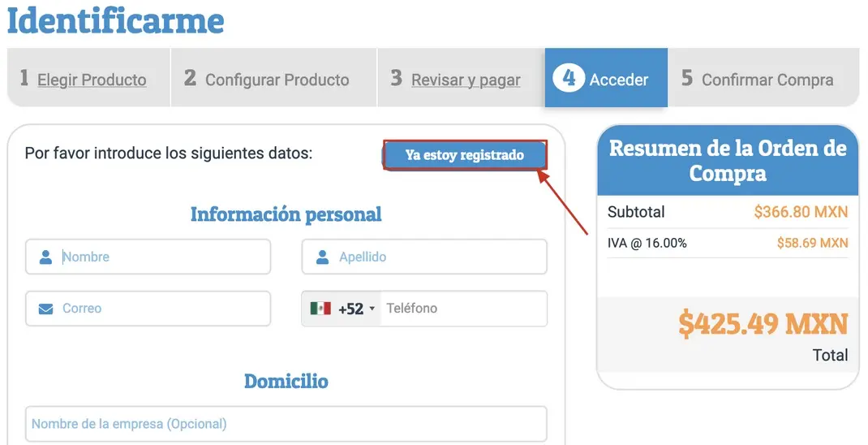Click the total price $425.49 MXN
868x445 pixels.
point(763,324)
